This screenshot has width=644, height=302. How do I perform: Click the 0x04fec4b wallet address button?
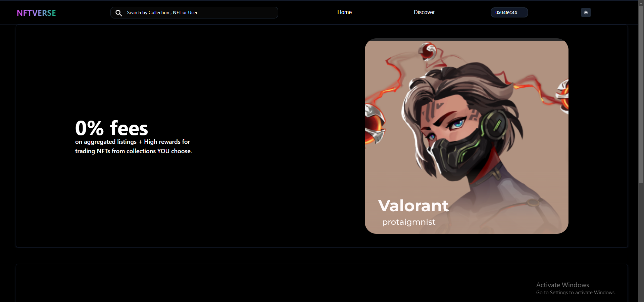[x=509, y=12]
